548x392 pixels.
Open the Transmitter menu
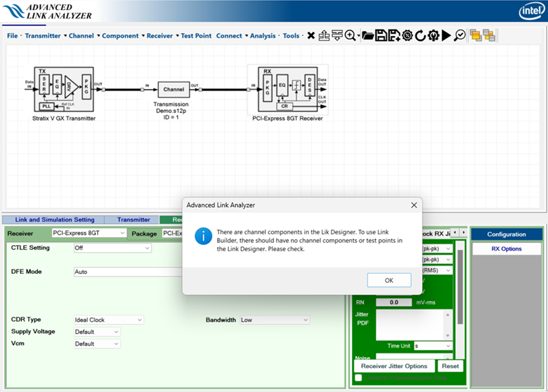[43, 36]
